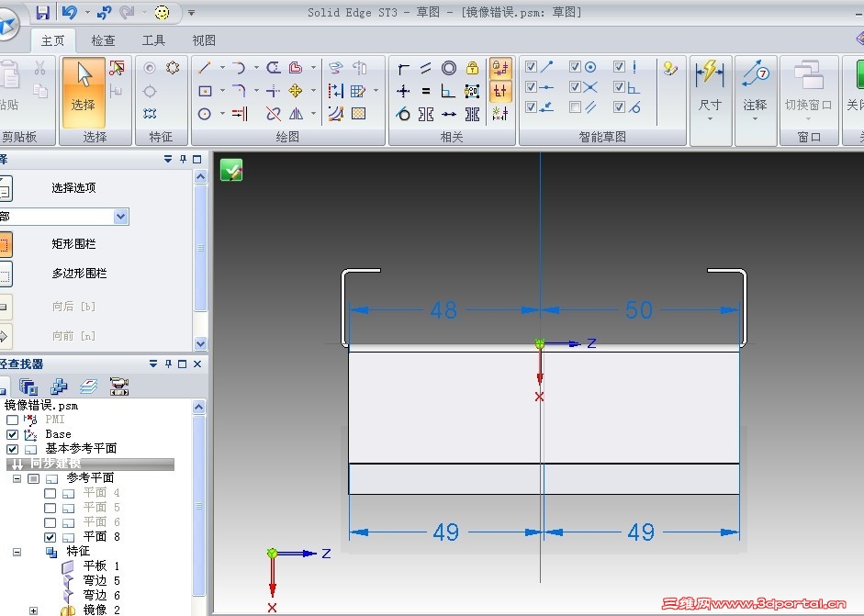Screen dimensions: 864x616
Task: Toggle the perpendicular IntelliSketch checkbox
Action: pos(619,87)
